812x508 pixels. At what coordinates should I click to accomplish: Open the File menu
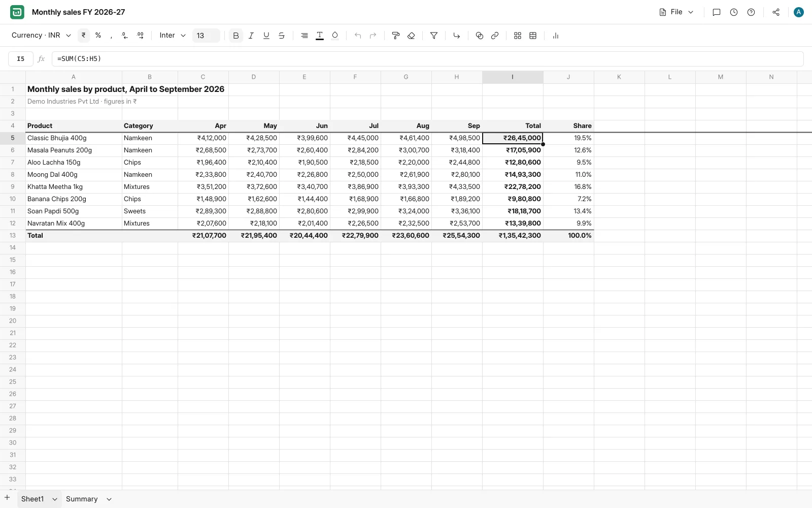pos(676,12)
